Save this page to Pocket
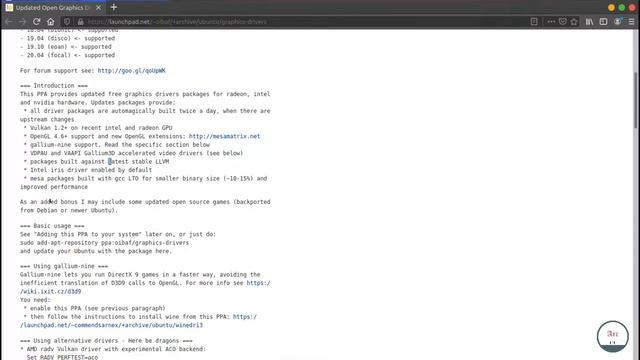 click(562, 22)
